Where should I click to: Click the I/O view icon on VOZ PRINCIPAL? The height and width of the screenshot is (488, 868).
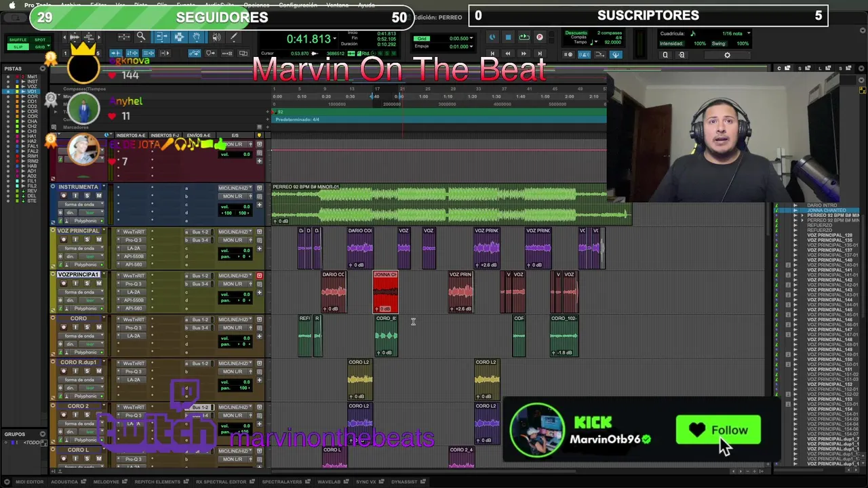[259, 232]
